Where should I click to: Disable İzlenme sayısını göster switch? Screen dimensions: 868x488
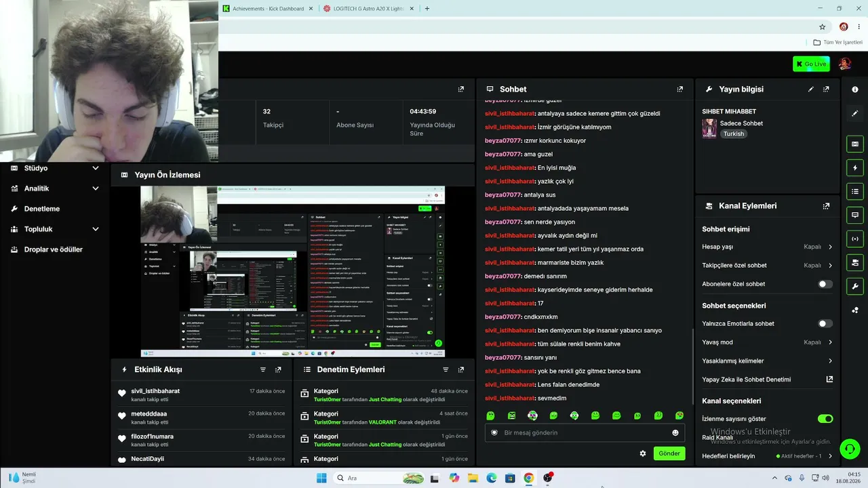click(x=825, y=419)
